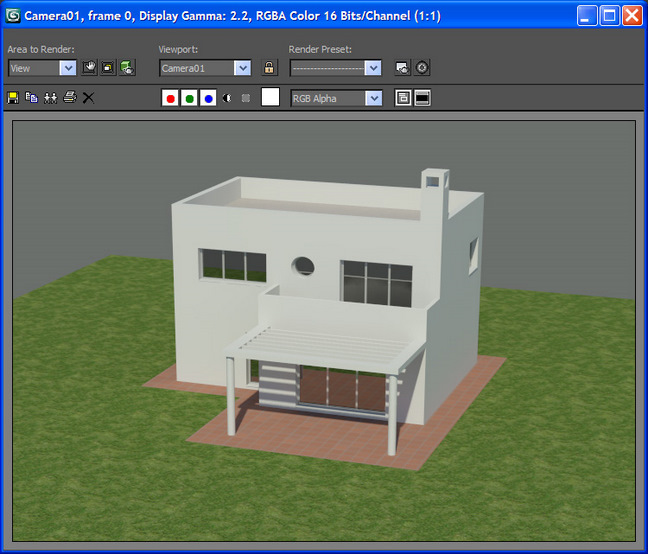
Task: Toggle the red channel display
Action: [170, 98]
